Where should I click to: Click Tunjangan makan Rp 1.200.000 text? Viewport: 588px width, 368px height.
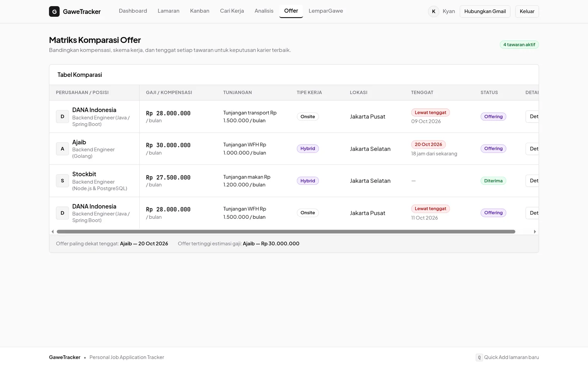click(247, 181)
